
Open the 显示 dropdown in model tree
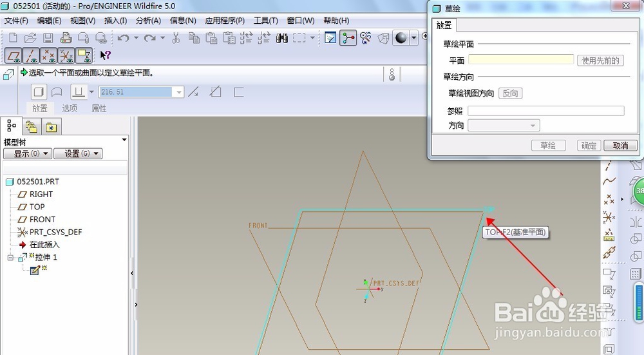pyautogui.click(x=28, y=154)
